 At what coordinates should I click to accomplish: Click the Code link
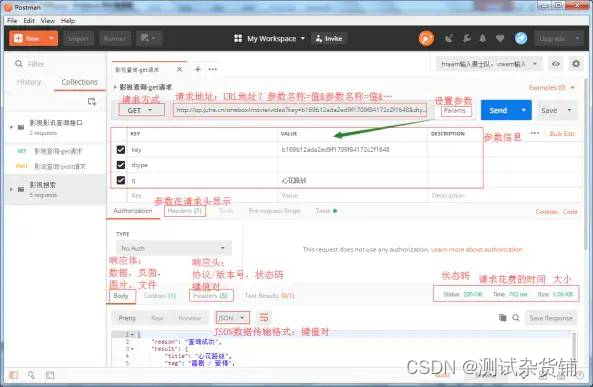tap(570, 211)
